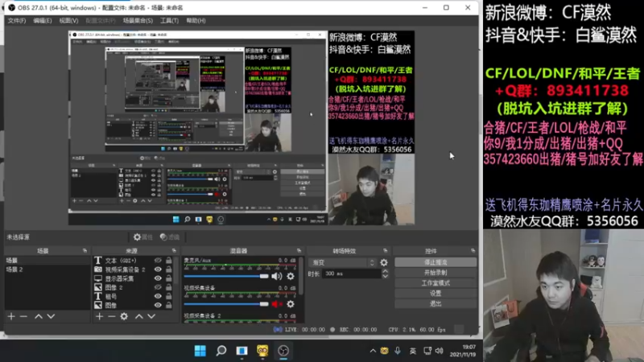Click 退出 exit button
Screen dimensions: 644x362
tap(436, 304)
